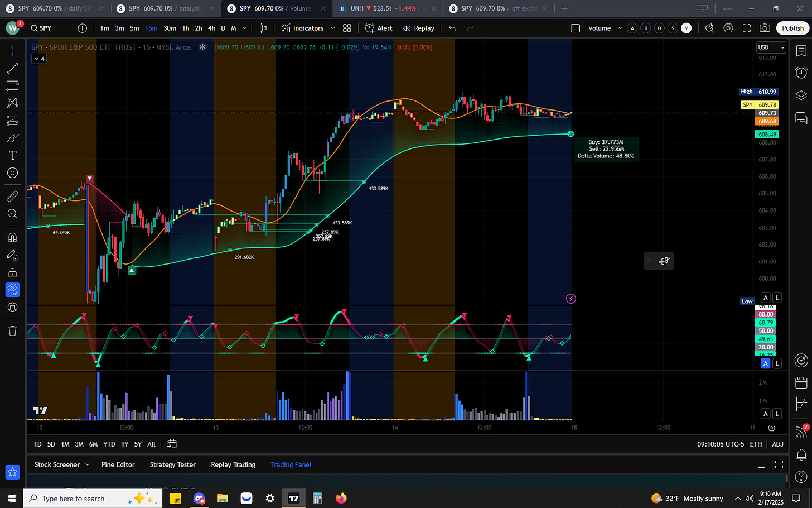812x508 pixels.
Task: Toggle ETH extended trading hours
Action: (x=756, y=444)
